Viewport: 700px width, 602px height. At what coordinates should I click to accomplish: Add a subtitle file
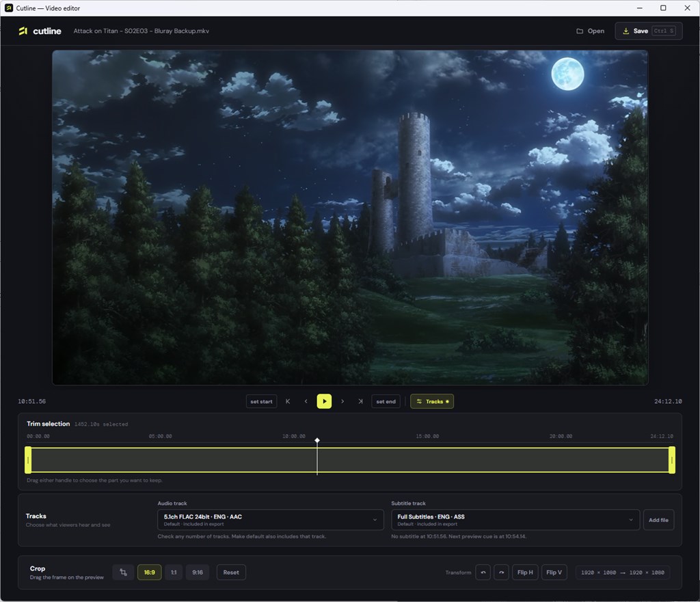click(658, 520)
